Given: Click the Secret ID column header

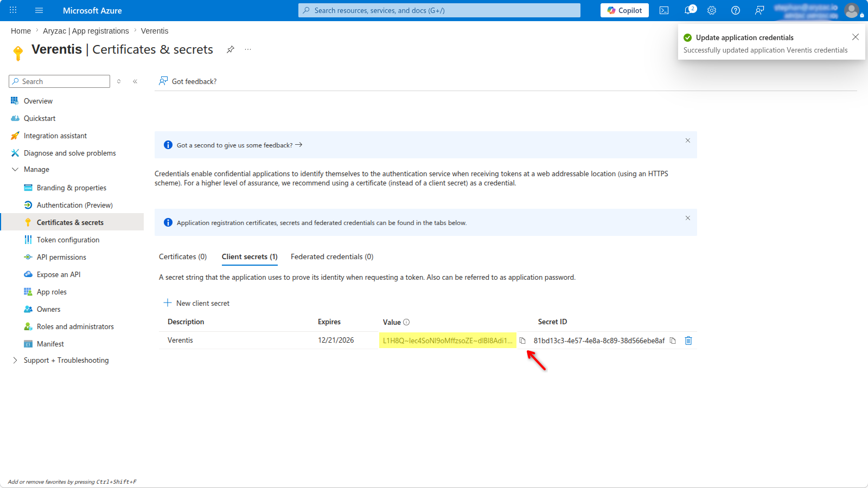Looking at the screenshot, I should click(x=552, y=322).
